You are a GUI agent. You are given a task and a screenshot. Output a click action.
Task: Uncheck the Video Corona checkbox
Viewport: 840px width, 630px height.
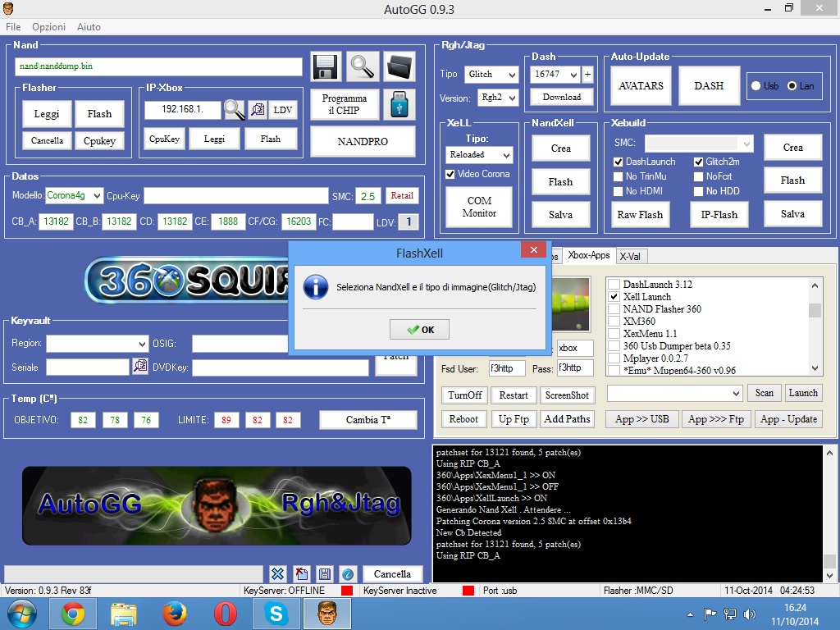tap(449, 174)
